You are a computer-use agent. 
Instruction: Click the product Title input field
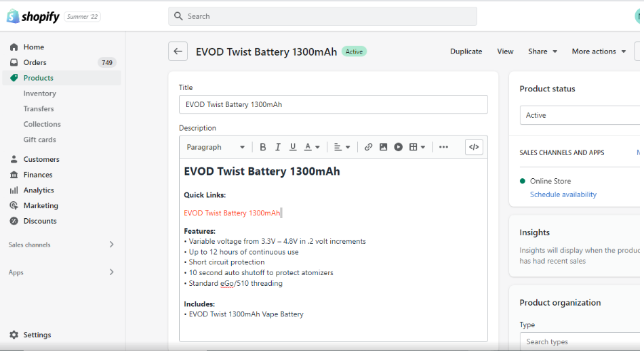coord(333,104)
